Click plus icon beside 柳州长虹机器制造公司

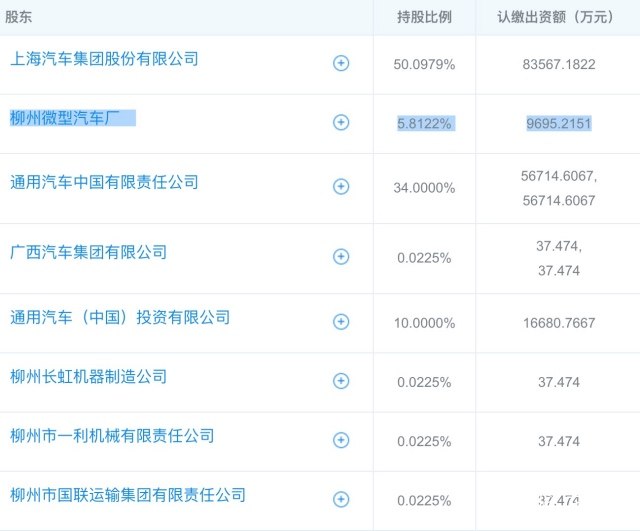tap(341, 381)
